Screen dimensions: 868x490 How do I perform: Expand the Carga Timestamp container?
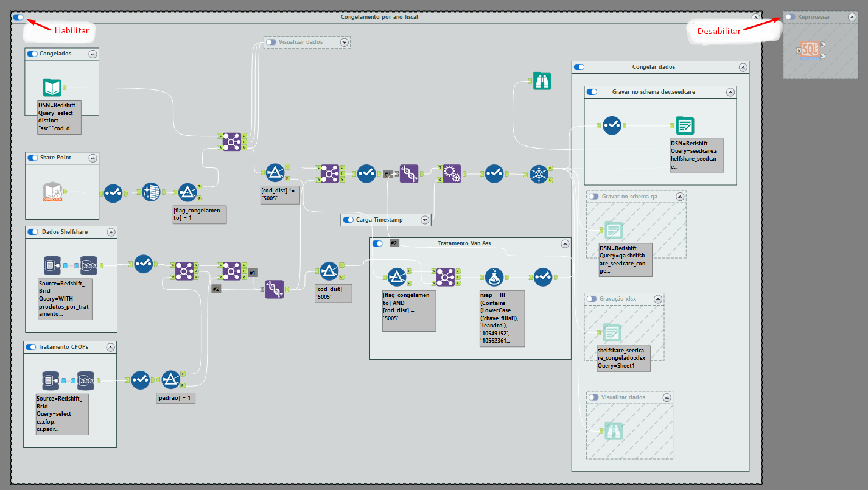tap(425, 220)
